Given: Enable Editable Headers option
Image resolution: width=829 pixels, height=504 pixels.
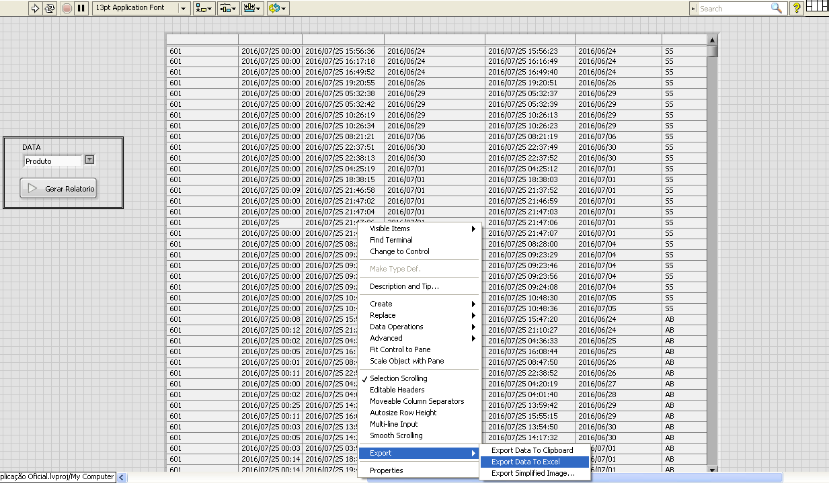Looking at the screenshot, I should pos(397,390).
